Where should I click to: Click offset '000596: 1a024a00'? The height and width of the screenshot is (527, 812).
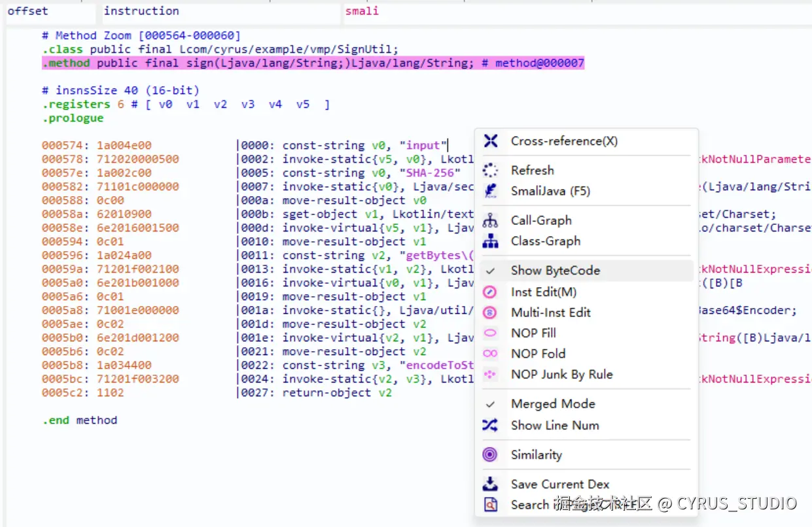[96, 255]
